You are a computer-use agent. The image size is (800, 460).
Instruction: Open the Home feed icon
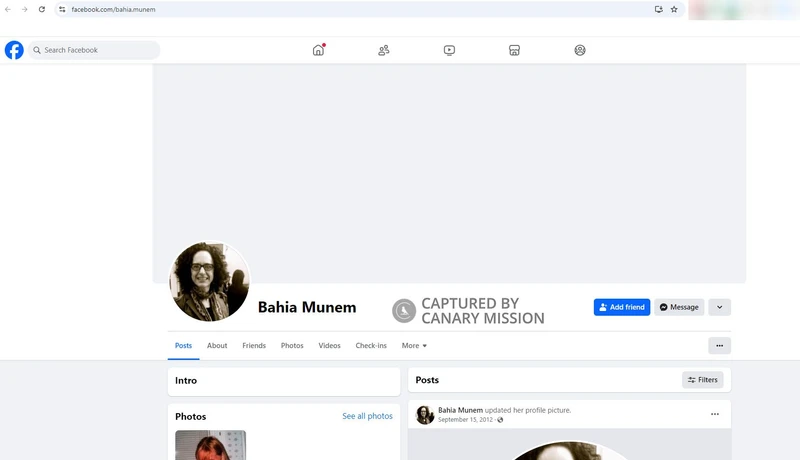[x=318, y=50]
